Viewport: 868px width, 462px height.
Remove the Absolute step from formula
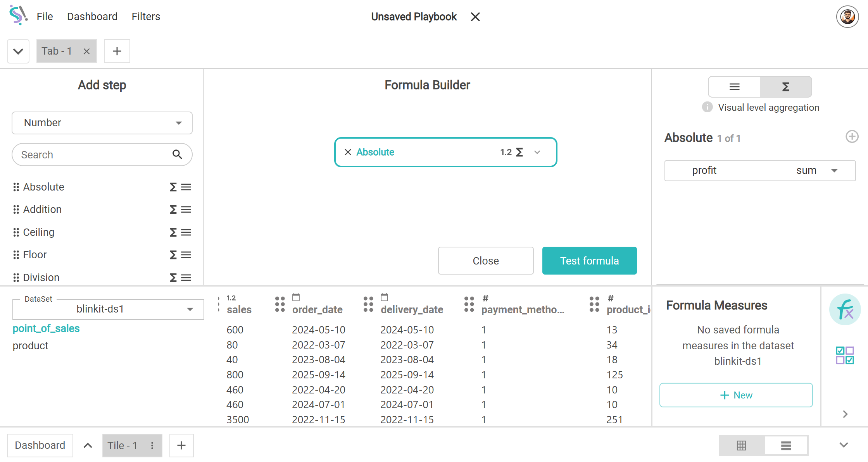[x=348, y=152]
